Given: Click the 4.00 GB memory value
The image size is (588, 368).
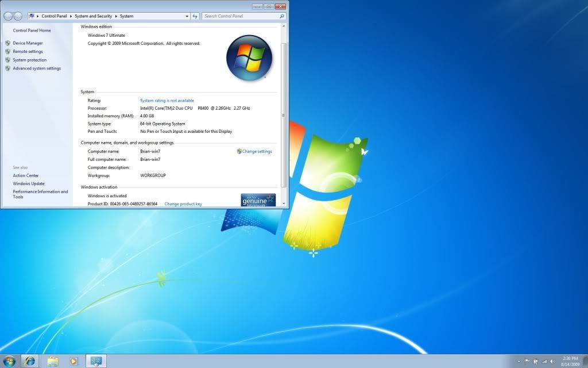Looking at the screenshot, I should coord(147,116).
